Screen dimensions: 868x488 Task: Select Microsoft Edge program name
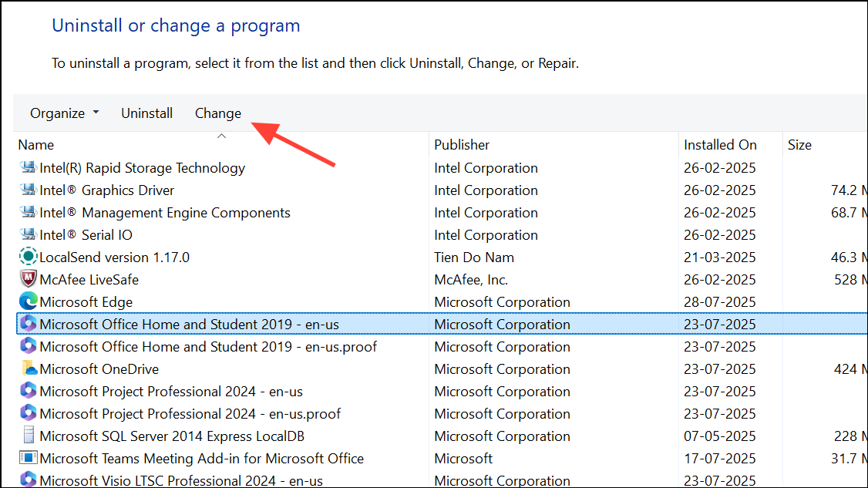click(86, 302)
